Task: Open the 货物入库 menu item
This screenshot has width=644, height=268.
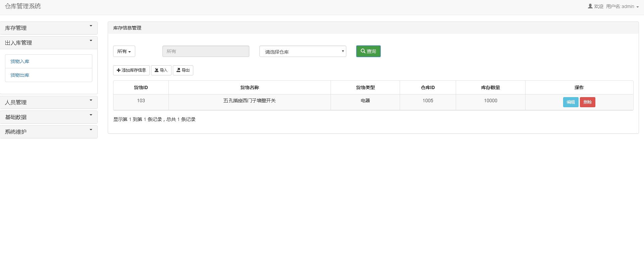Action: tap(20, 62)
